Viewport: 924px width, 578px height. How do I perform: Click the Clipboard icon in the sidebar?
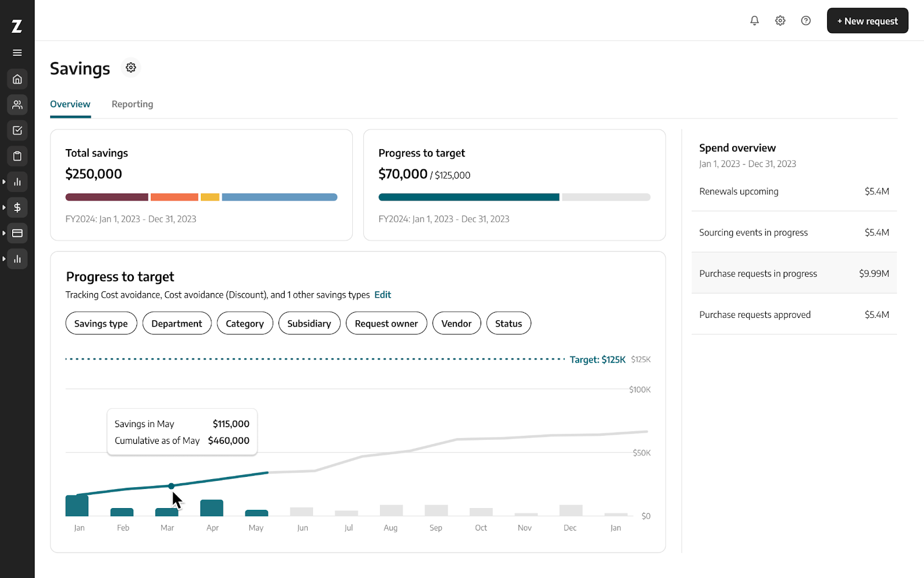click(x=17, y=155)
